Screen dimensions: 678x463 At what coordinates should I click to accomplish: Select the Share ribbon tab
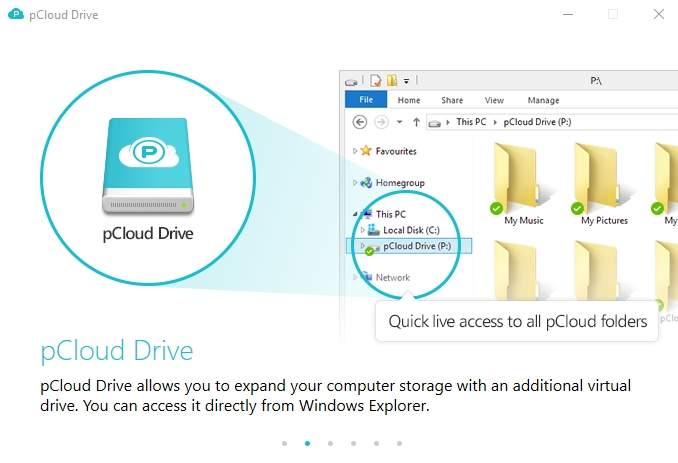tap(452, 100)
